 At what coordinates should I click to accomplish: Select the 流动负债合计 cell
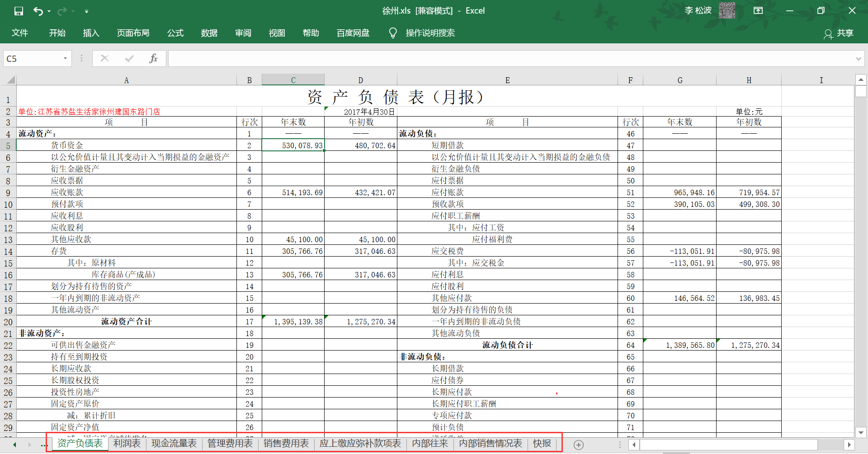507,345
